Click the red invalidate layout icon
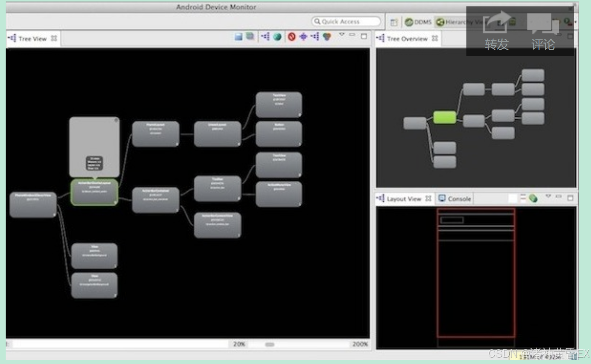 coord(292,37)
